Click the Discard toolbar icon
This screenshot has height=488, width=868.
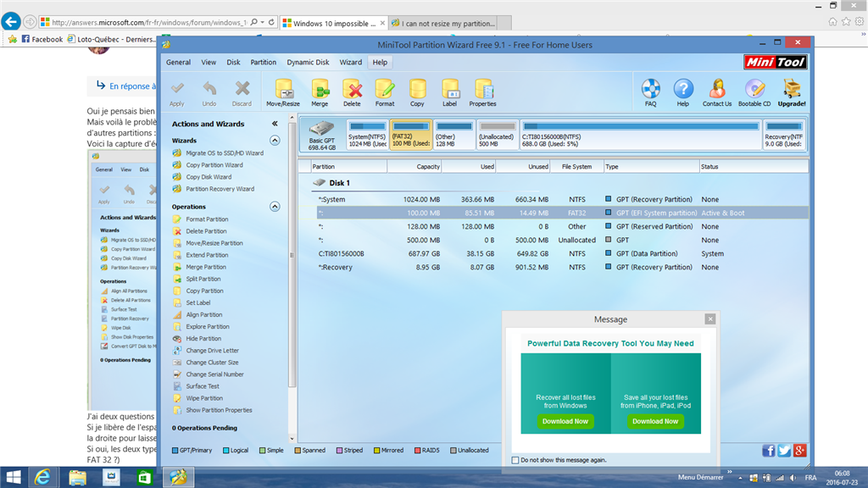(242, 92)
